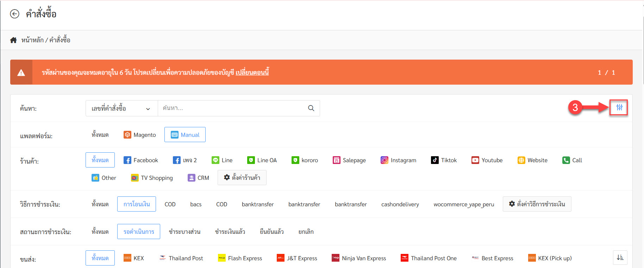Click the เปลี่ยนตอนนี้ password link
This screenshot has height=268, width=644.
[x=252, y=72]
